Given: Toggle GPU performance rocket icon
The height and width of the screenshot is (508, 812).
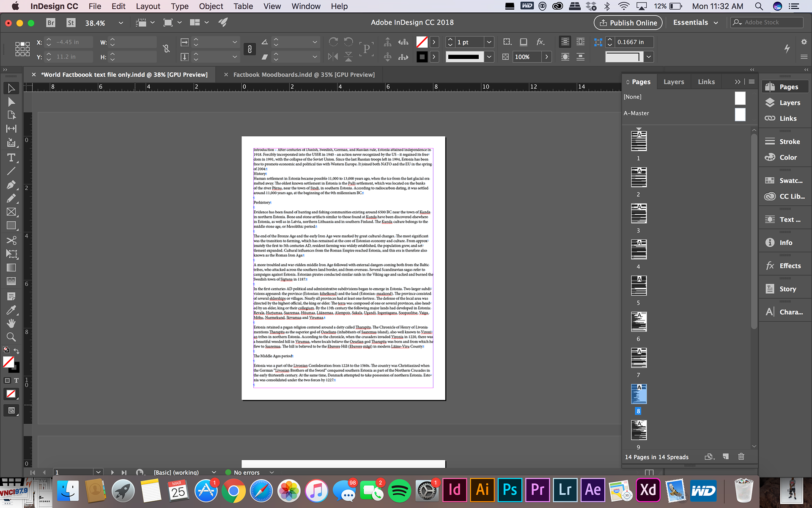Looking at the screenshot, I should 223,22.
